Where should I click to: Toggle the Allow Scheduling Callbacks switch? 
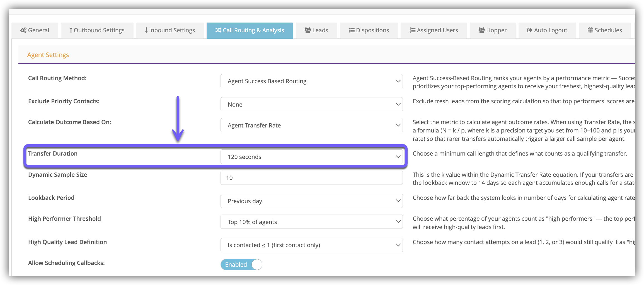[x=241, y=264]
